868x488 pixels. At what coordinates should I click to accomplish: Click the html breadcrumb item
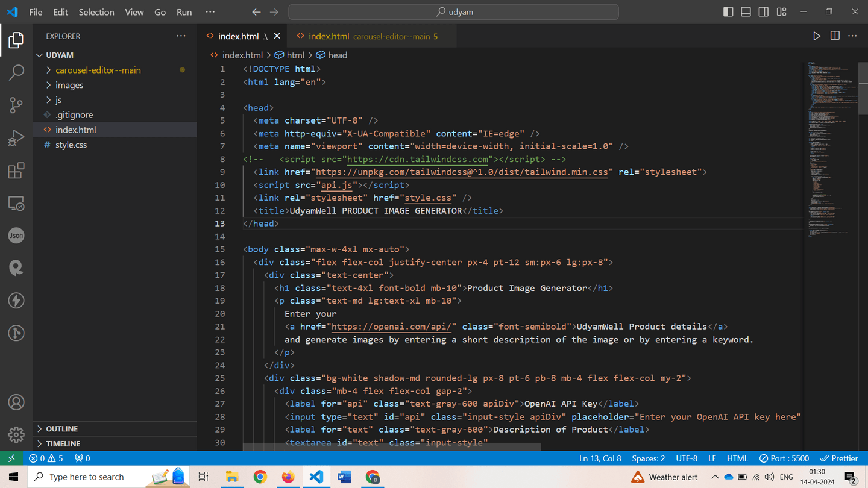pyautogui.click(x=290, y=55)
